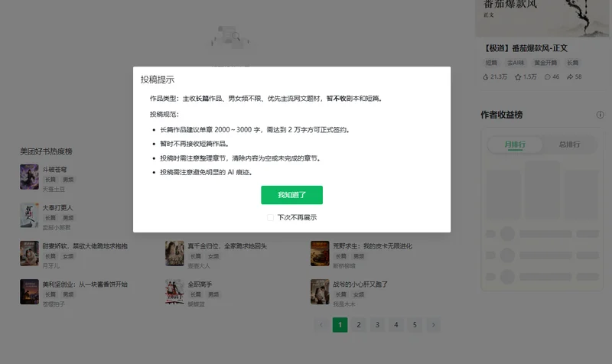Open the 美利坚创业 book cover thumbnail
612x364 pixels.
[29, 291]
